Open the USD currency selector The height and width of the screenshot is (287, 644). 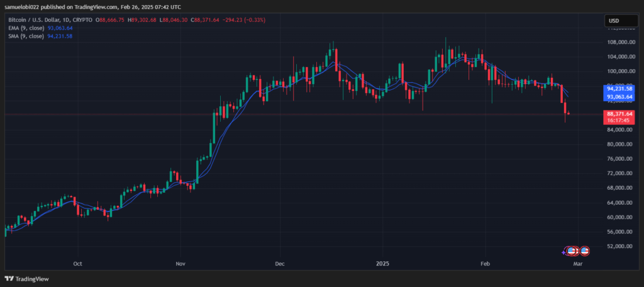(x=621, y=21)
